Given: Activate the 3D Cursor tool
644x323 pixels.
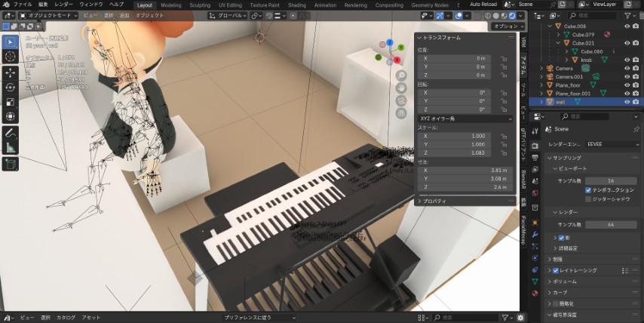Looking at the screenshot, I should 11,56.
